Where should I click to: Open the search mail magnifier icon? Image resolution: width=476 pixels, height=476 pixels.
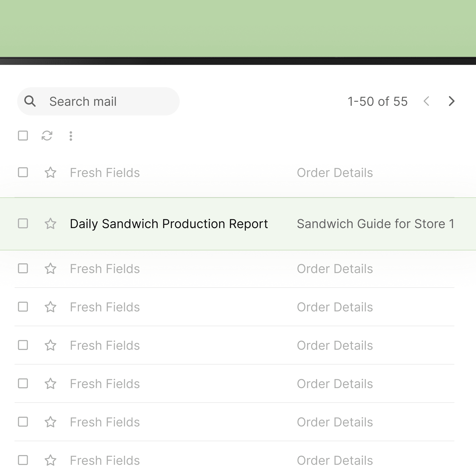(x=30, y=101)
